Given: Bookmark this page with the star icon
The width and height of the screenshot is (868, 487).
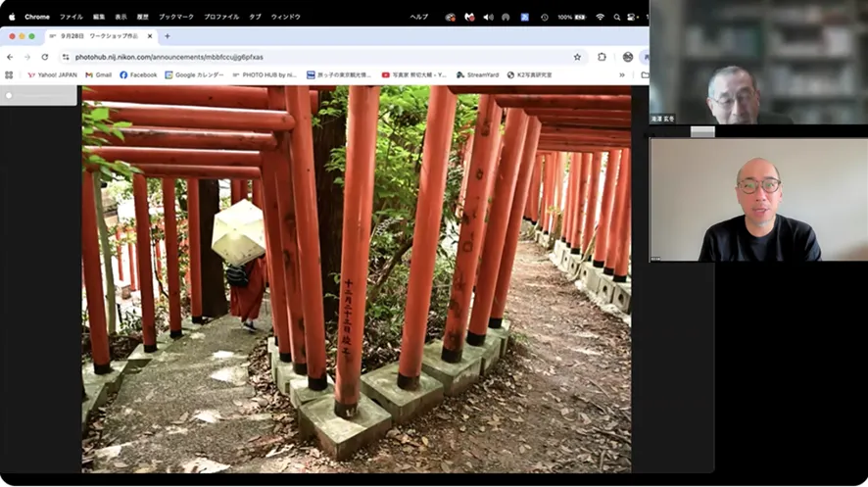Looking at the screenshot, I should 577,57.
